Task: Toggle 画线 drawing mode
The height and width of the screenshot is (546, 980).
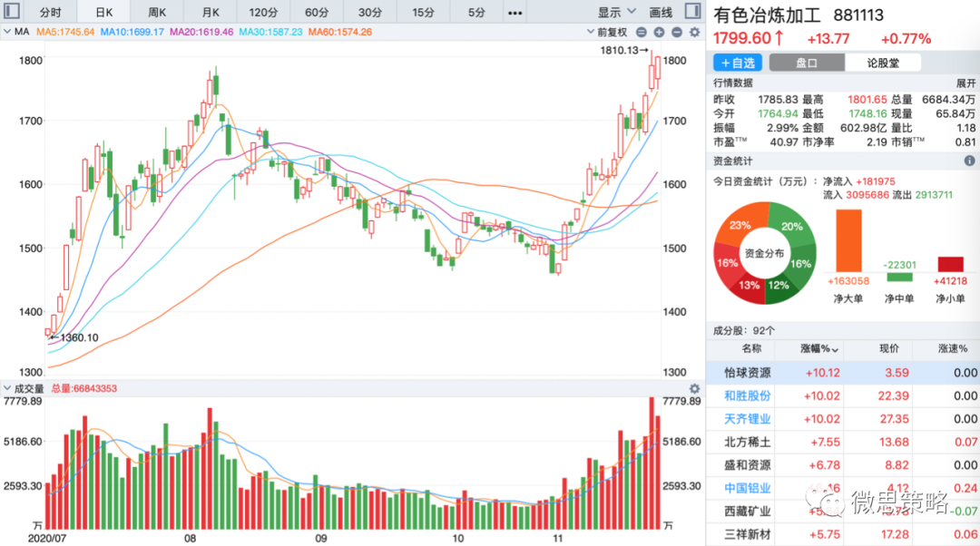Action: [661, 13]
